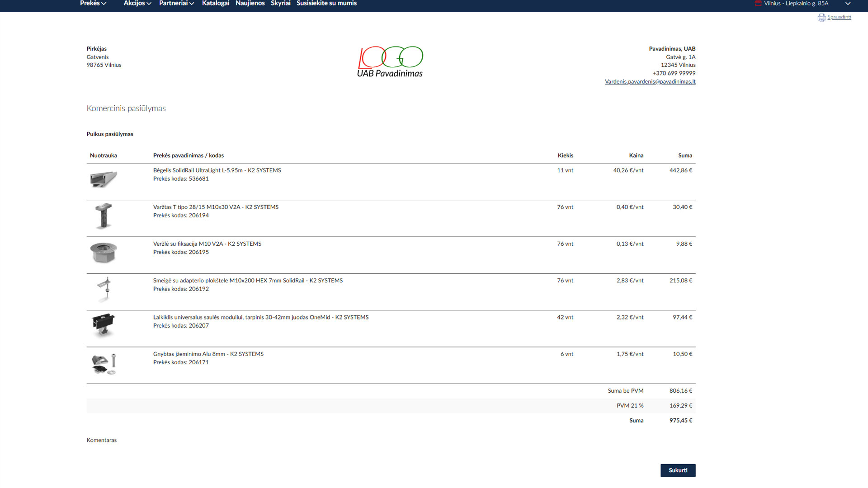This screenshot has width=868, height=488.
Task: Click the 806,16 € subtotal without PVM
Action: click(x=681, y=391)
